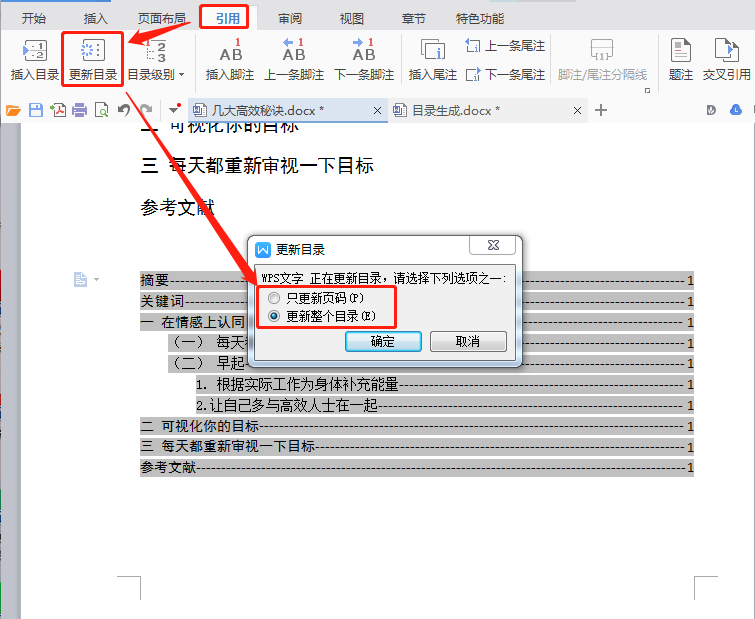Go to 上一条尾注

click(x=505, y=46)
